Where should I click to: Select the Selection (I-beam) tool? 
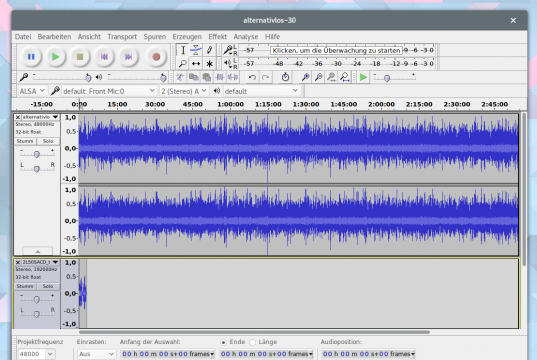coord(183,50)
